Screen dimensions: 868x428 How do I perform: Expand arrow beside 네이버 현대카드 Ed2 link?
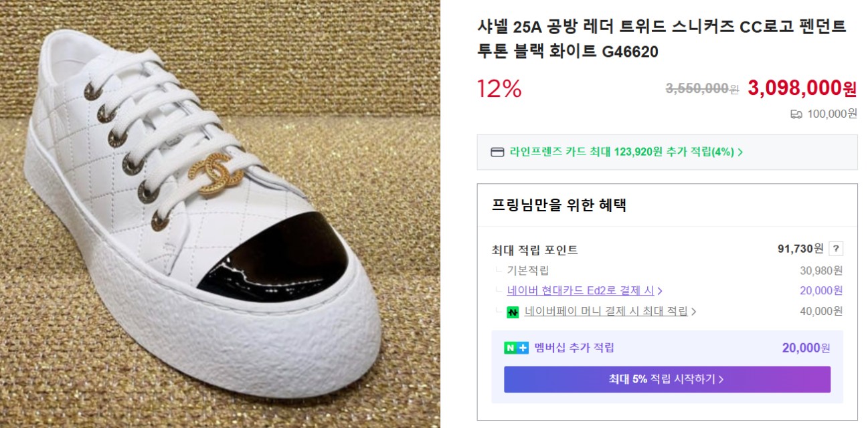coord(660,291)
